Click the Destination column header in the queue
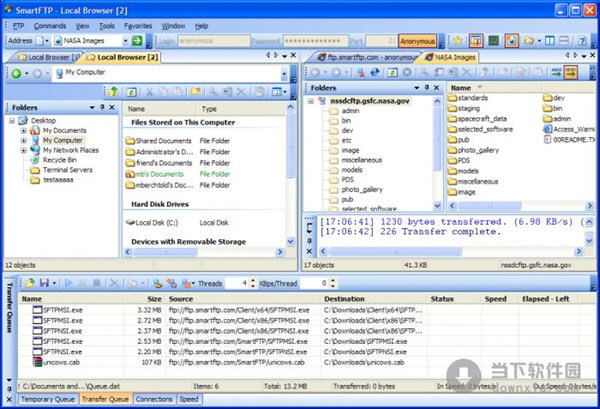This screenshot has width=600, height=409. click(x=344, y=298)
